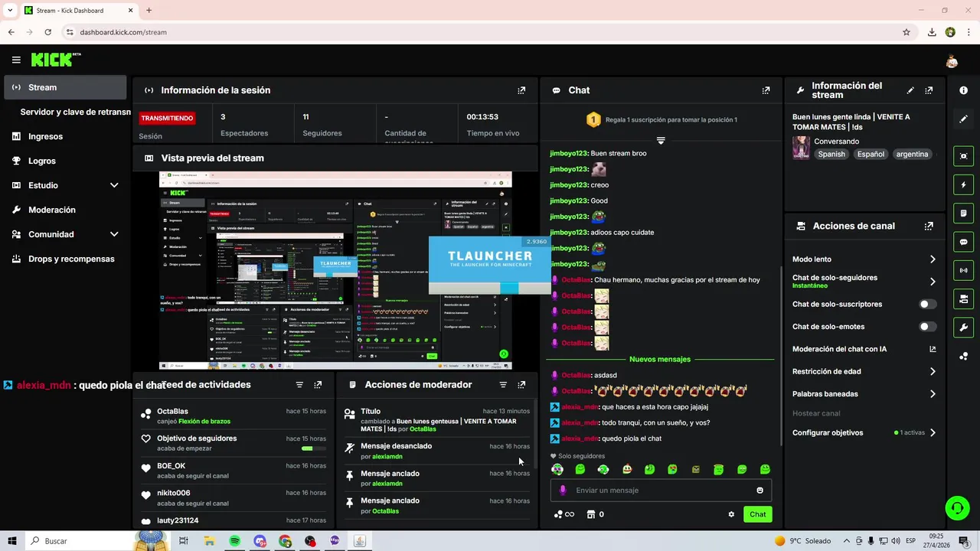The image size is (980, 551).
Task: Click the info icon in right sidebar
Action: (963, 90)
